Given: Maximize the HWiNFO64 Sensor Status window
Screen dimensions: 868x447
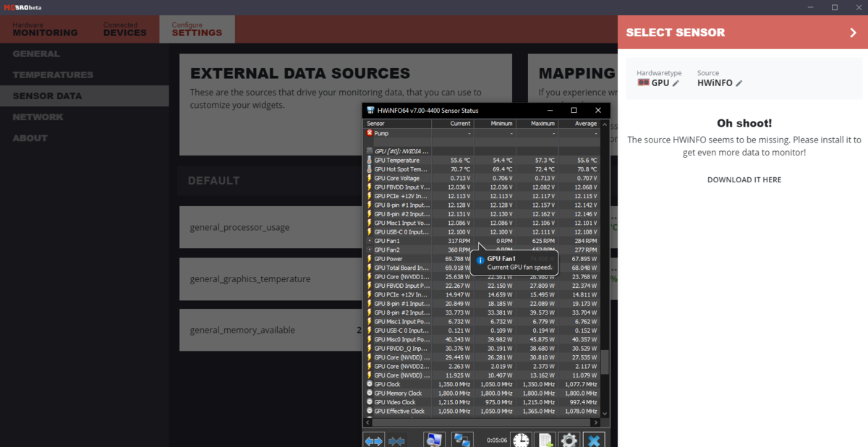Looking at the screenshot, I should coord(574,111).
